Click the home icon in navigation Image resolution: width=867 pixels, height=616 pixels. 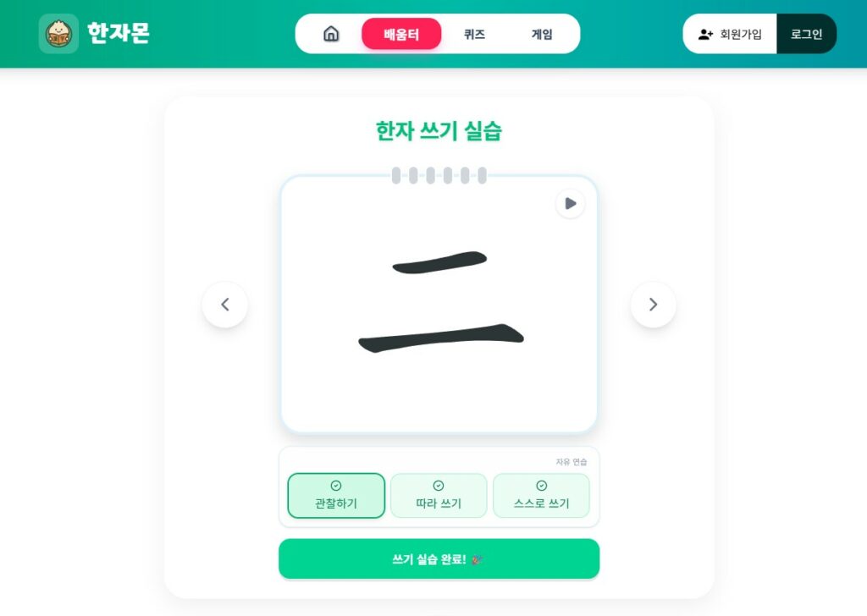pos(331,34)
